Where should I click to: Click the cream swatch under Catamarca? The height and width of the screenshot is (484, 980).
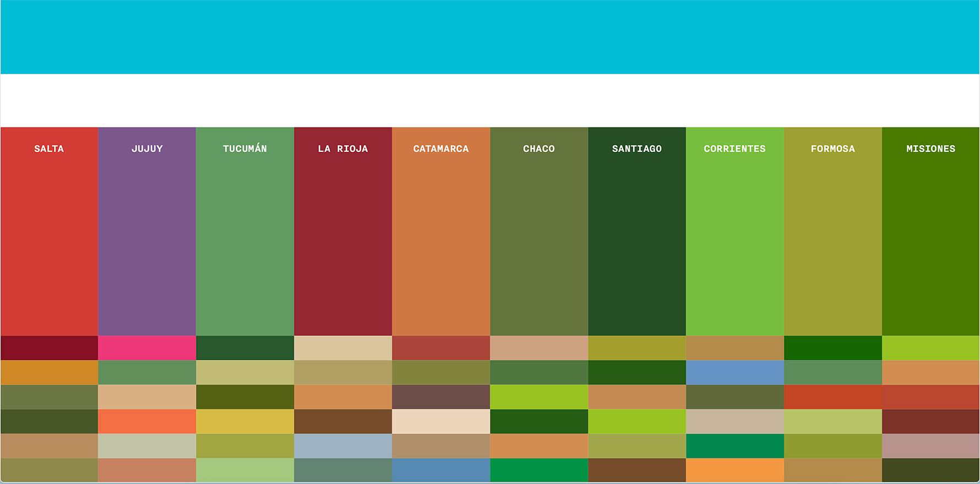coord(441,421)
